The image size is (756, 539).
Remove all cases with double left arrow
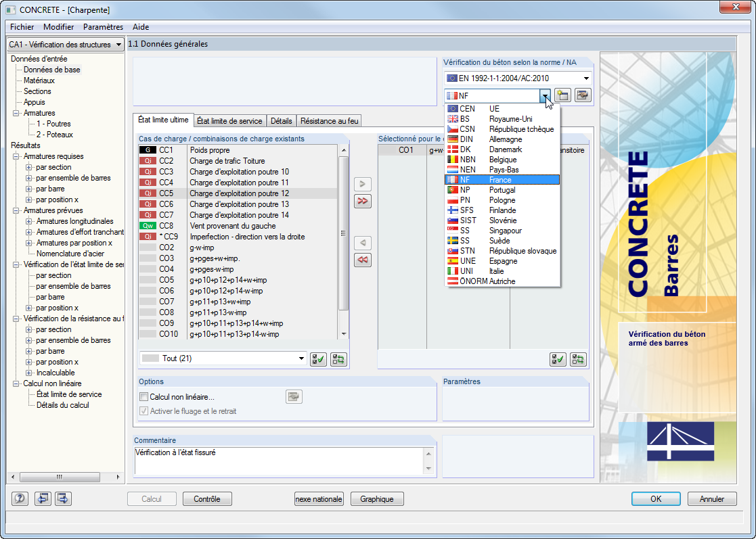pyautogui.click(x=363, y=260)
